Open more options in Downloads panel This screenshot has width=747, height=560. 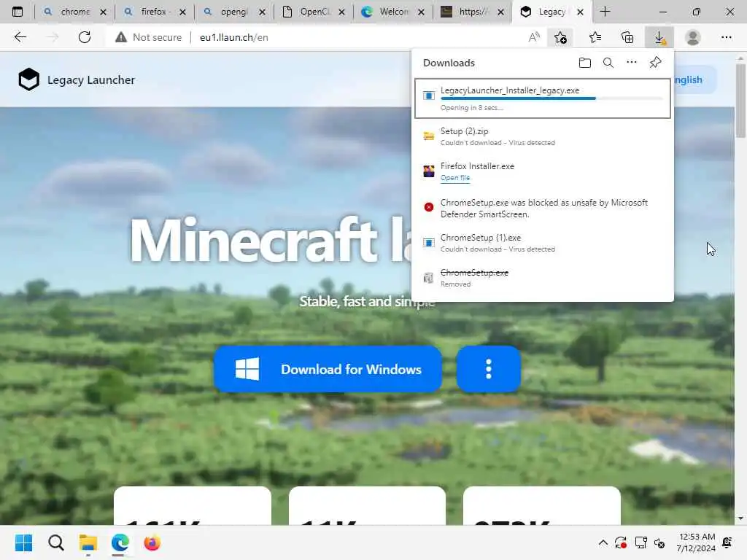click(x=631, y=63)
